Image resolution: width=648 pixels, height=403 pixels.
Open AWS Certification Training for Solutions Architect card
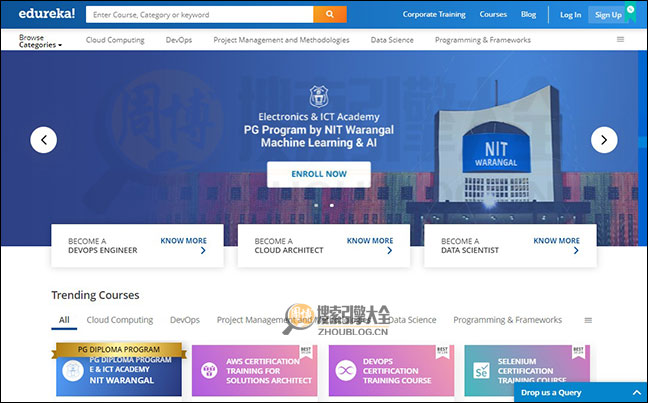255,370
